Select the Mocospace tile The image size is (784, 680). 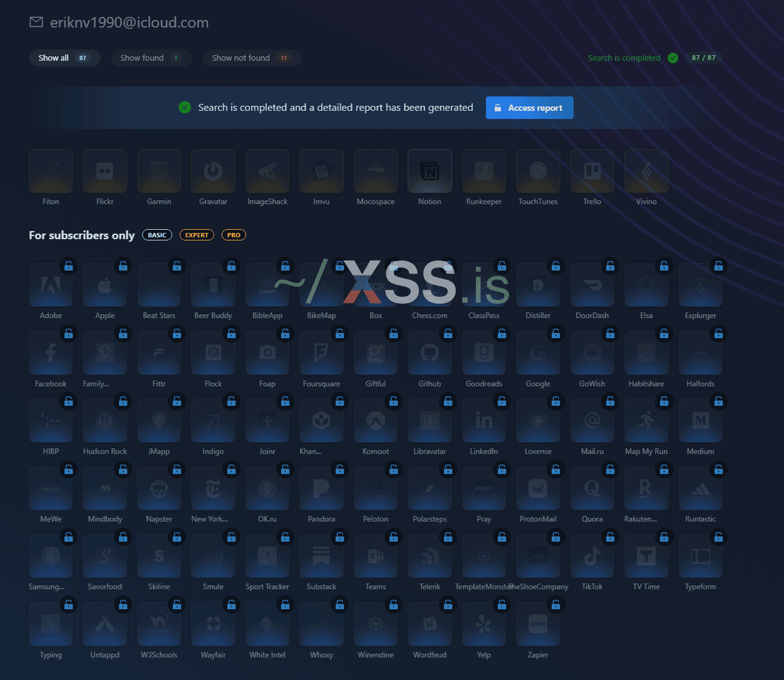pyautogui.click(x=376, y=171)
